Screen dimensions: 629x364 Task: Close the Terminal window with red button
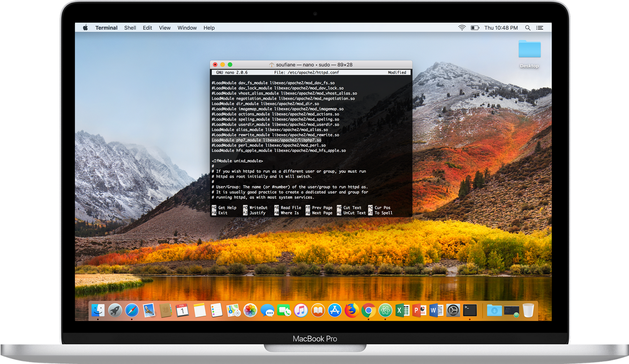coord(215,64)
